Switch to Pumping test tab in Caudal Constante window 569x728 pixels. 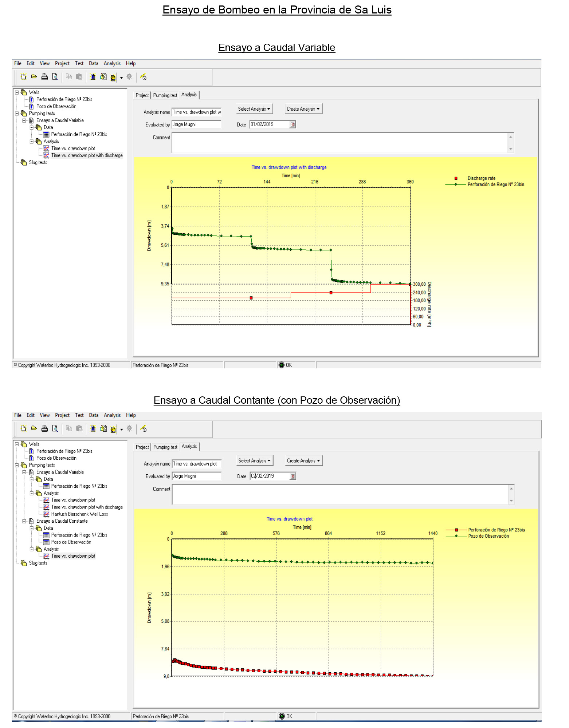pyautogui.click(x=165, y=447)
